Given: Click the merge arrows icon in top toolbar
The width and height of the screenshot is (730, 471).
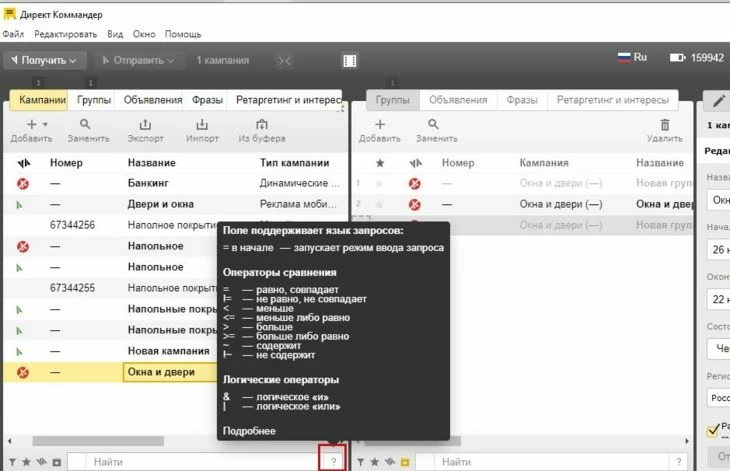Looking at the screenshot, I should click(284, 61).
